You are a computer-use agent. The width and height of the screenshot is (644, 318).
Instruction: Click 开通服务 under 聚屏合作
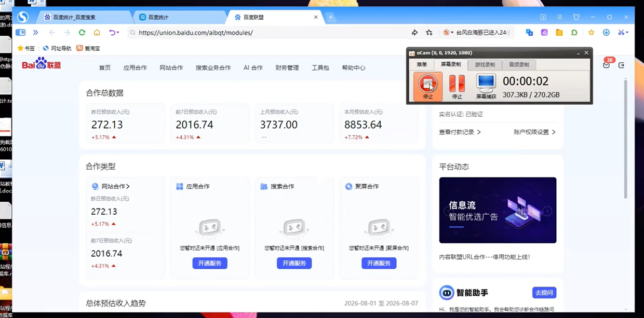coord(379,263)
